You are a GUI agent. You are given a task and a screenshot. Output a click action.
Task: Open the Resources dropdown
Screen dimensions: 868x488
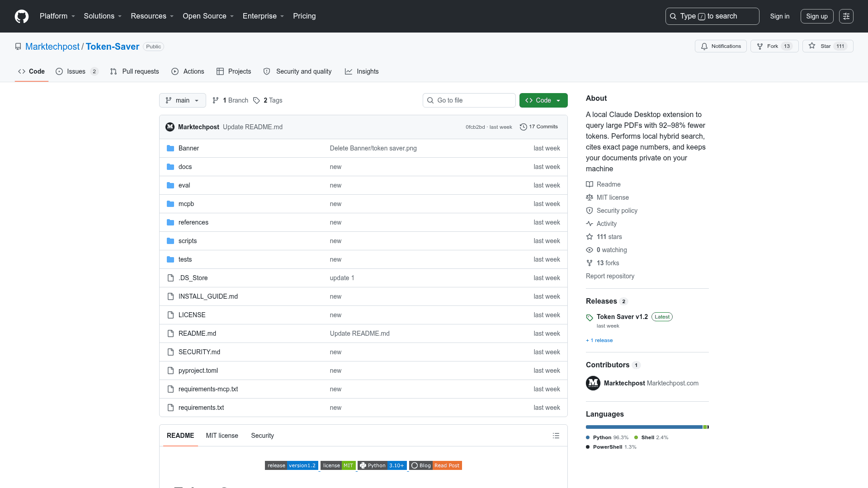(152, 16)
